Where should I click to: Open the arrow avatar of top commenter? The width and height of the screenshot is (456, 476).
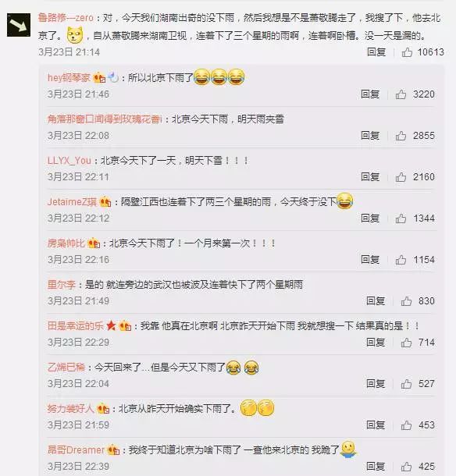tap(19, 25)
